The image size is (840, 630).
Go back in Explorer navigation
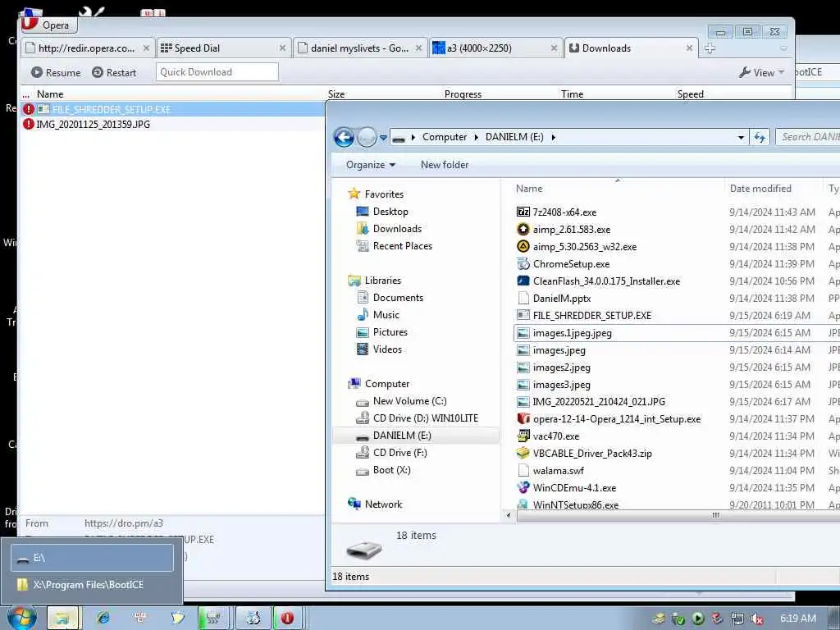(344, 137)
